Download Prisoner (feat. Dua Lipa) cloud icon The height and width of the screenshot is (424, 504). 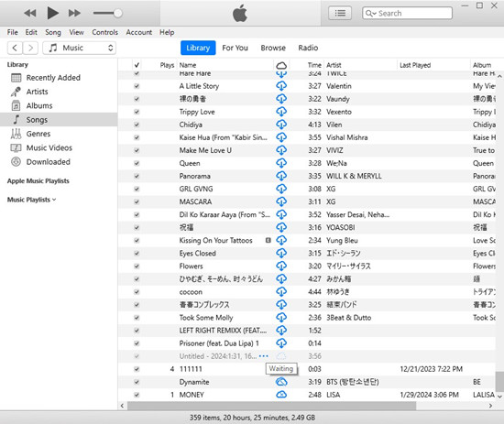pos(281,343)
